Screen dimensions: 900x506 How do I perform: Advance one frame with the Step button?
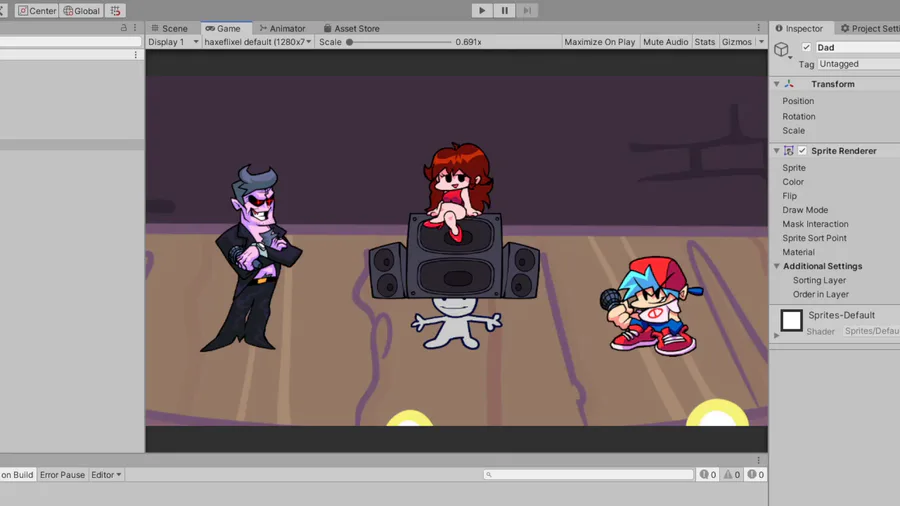tap(527, 10)
